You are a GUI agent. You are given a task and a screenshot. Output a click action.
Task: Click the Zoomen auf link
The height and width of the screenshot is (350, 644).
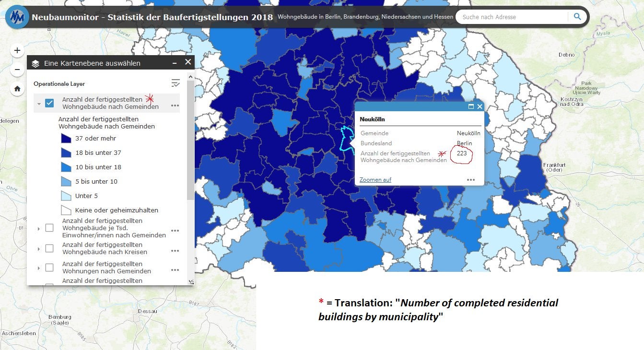click(x=375, y=180)
